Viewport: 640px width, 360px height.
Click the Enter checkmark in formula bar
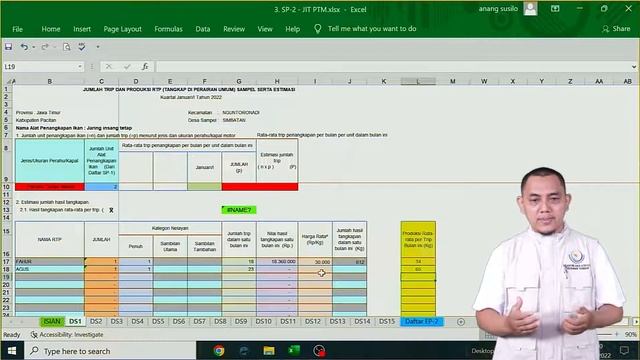(127, 67)
